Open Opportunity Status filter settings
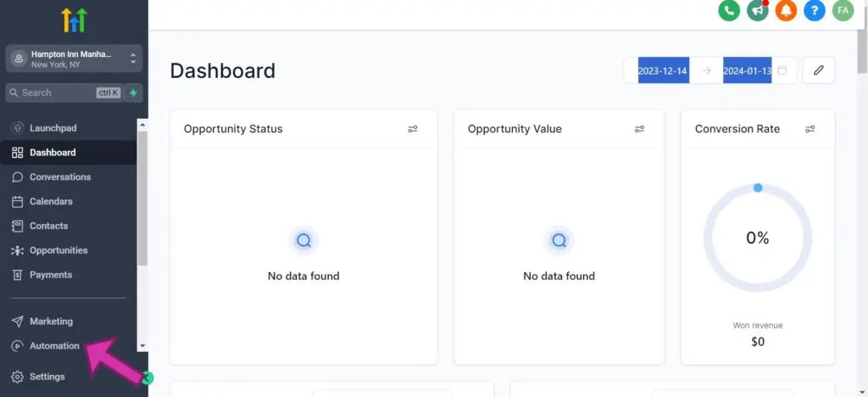The height and width of the screenshot is (397, 868). [x=413, y=129]
